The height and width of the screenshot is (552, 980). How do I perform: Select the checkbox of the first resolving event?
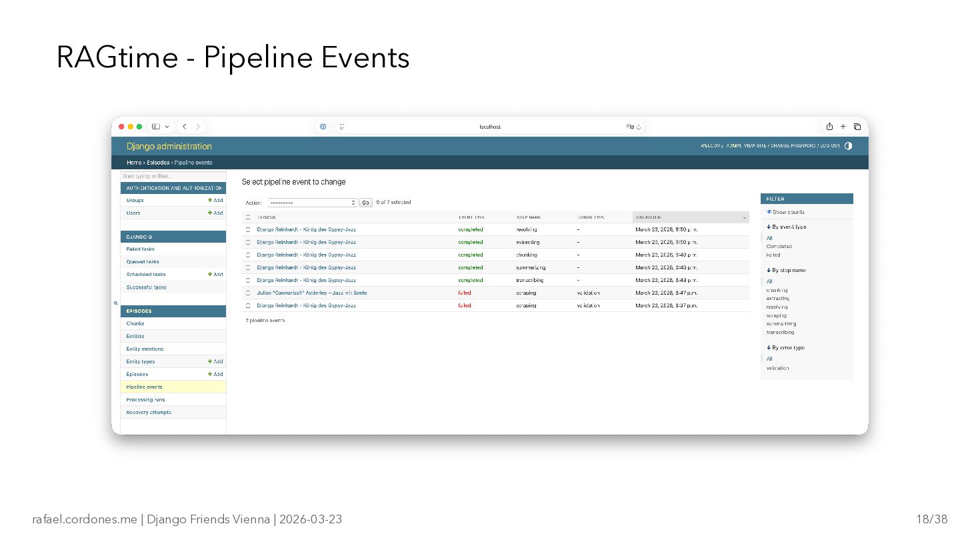(x=248, y=229)
